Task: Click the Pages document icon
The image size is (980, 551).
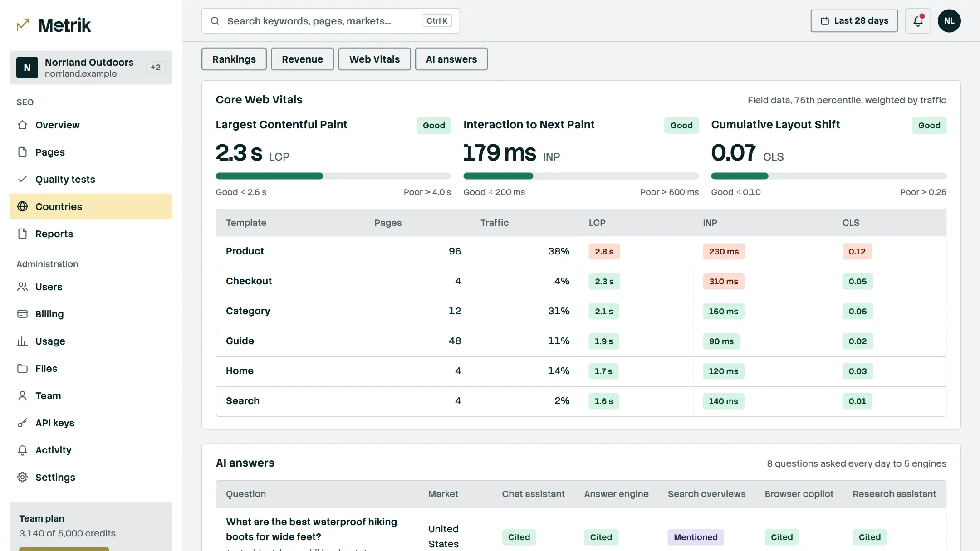Action: click(x=22, y=152)
